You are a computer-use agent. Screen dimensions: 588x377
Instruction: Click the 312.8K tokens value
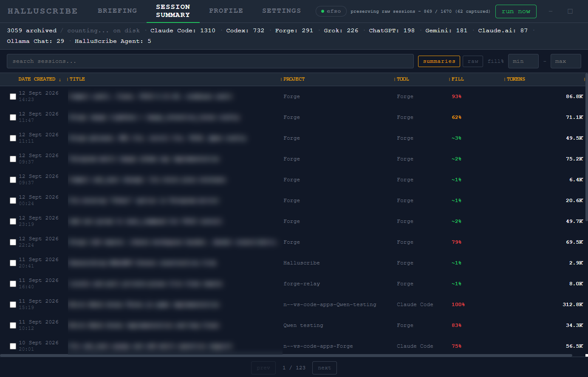[x=573, y=304]
